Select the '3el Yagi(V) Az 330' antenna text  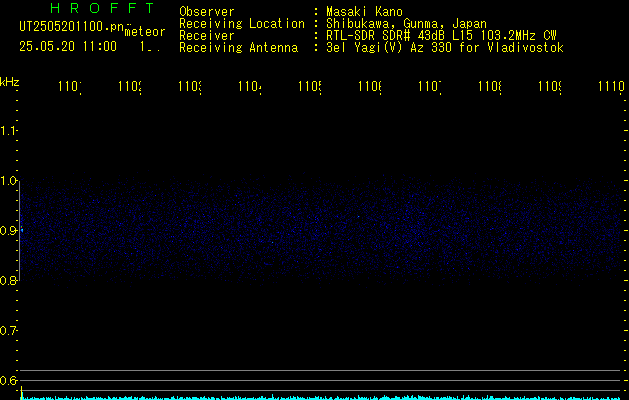point(445,48)
